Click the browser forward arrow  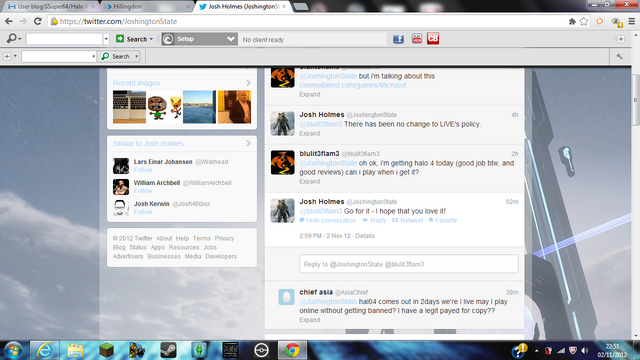tap(23, 21)
